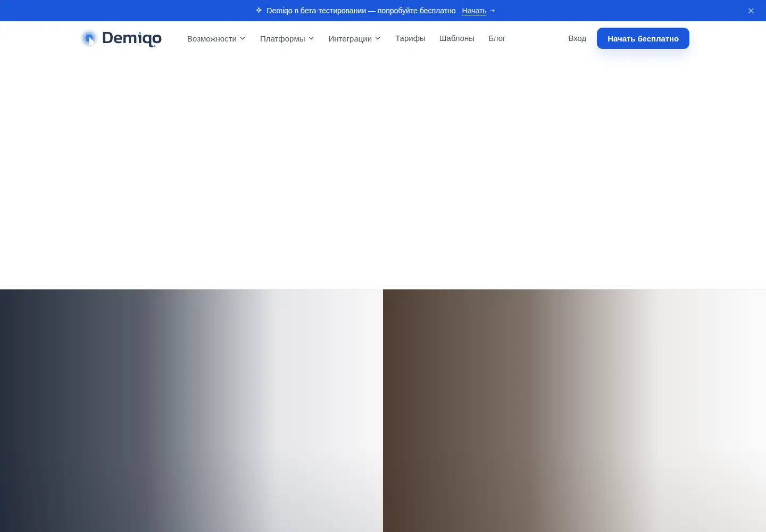Dismiss the beta announcement banner

[751, 11]
